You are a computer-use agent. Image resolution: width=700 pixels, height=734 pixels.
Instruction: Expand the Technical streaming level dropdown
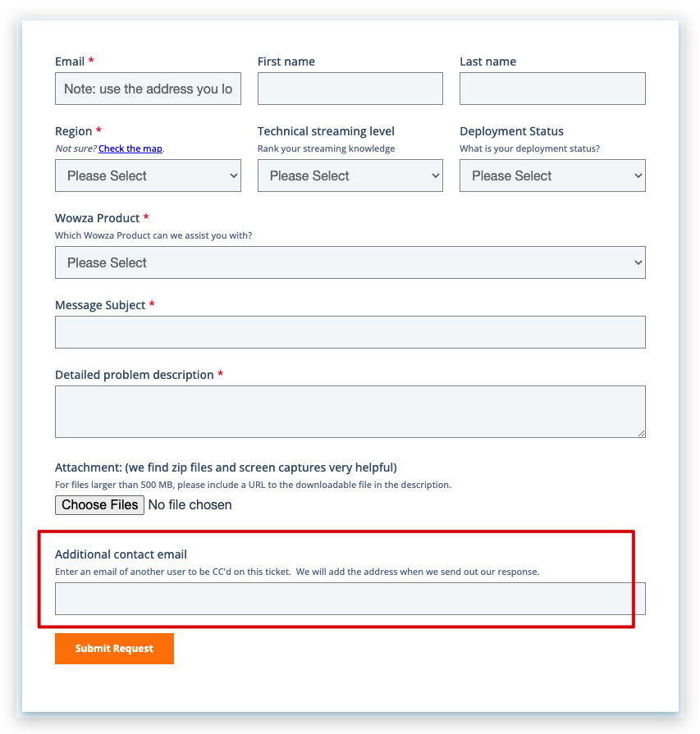350,176
